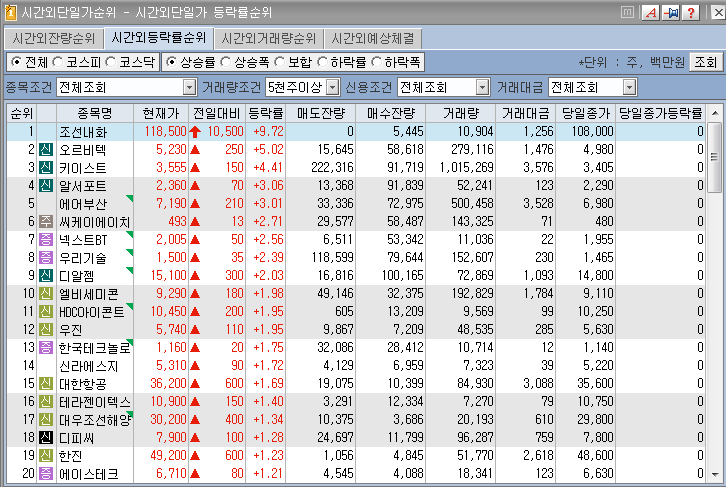Select the 에어부산 stock name

[x=83, y=204]
